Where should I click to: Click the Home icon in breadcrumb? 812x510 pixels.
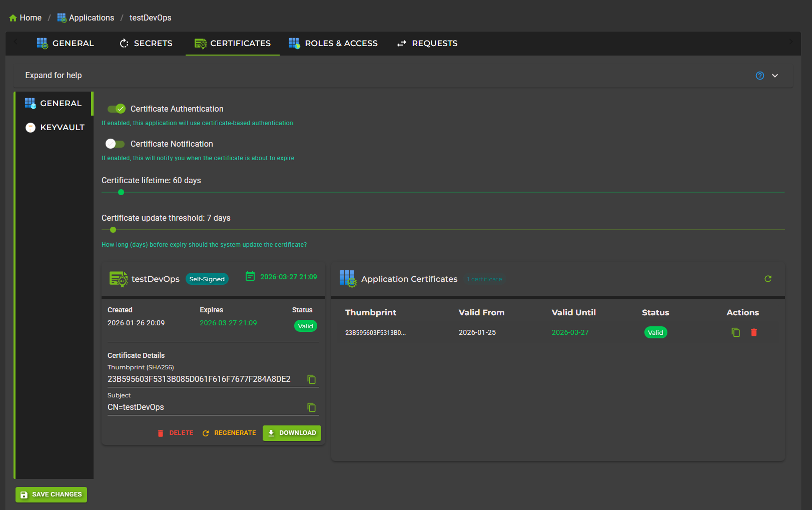point(13,18)
